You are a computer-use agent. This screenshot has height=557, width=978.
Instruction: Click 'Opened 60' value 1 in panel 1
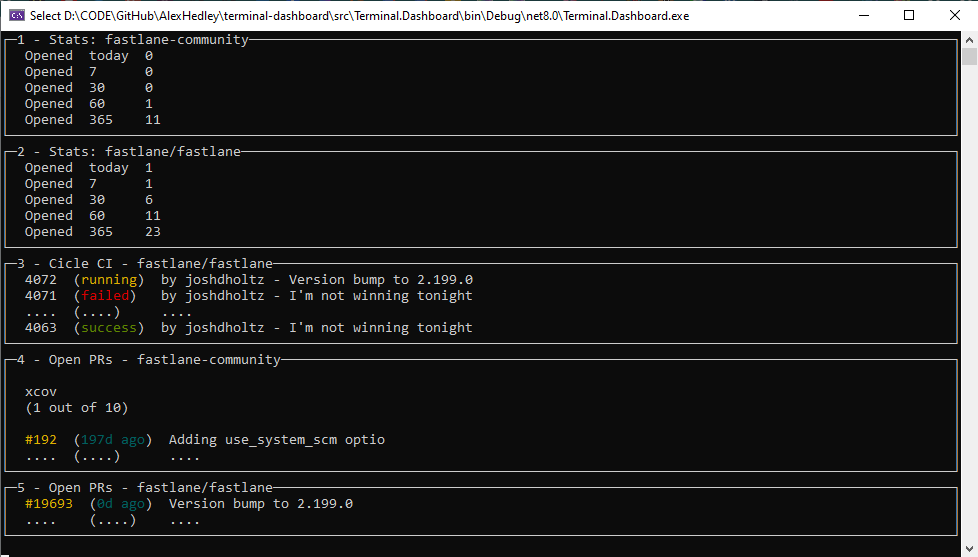pos(149,104)
